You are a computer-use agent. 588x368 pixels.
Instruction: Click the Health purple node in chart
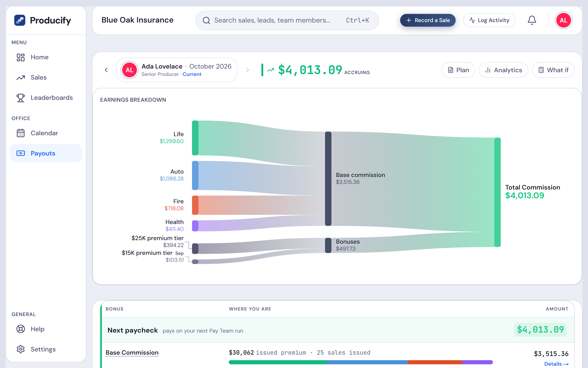click(x=195, y=226)
